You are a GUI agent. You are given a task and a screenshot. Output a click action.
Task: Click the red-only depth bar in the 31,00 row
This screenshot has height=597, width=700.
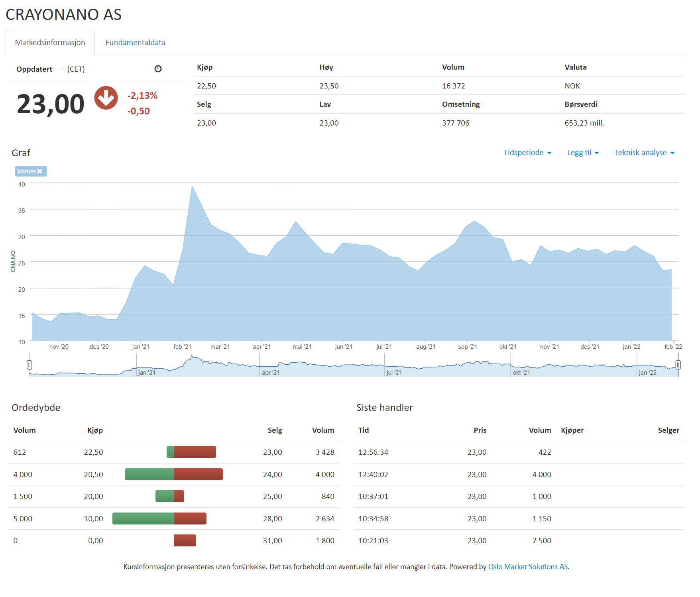tap(185, 540)
